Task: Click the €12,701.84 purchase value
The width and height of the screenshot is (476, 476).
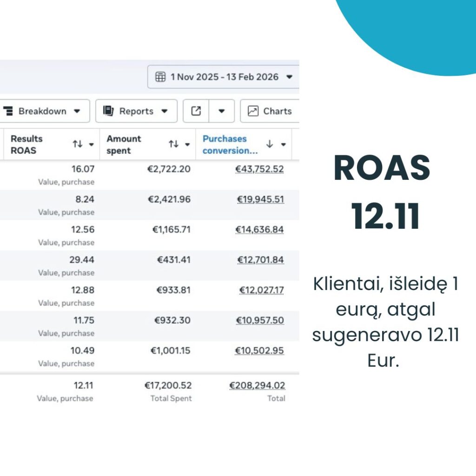Action: tap(260, 260)
